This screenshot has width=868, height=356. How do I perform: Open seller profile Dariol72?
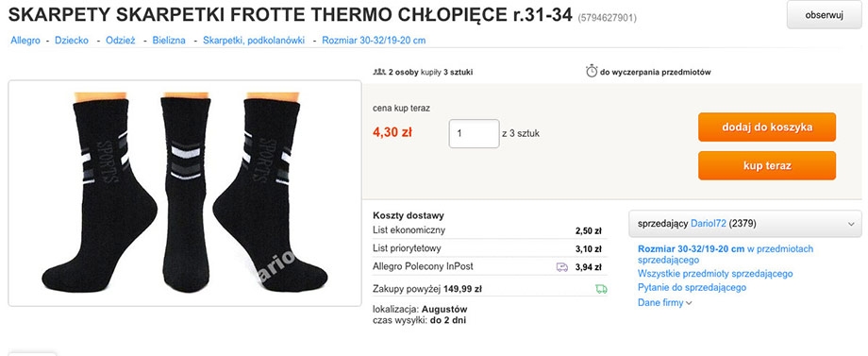tap(708, 224)
